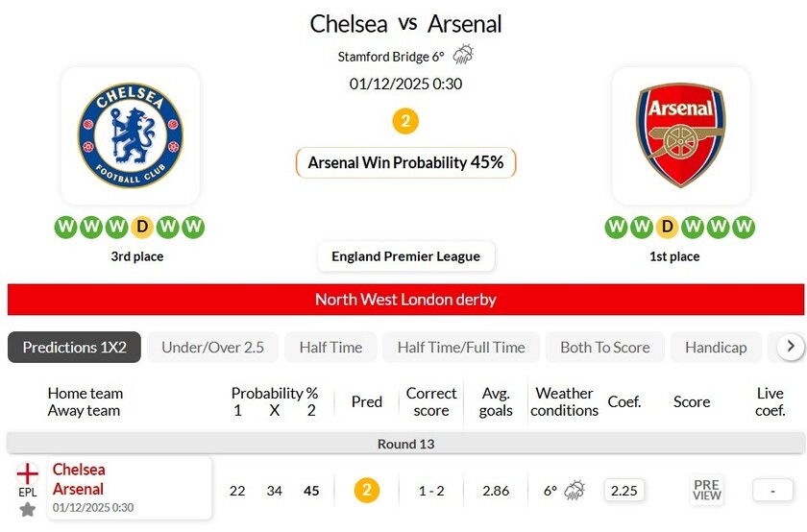
Task: Click Chelsea's yellow D draw form badge
Action: pyautogui.click(x=142, y=228)
